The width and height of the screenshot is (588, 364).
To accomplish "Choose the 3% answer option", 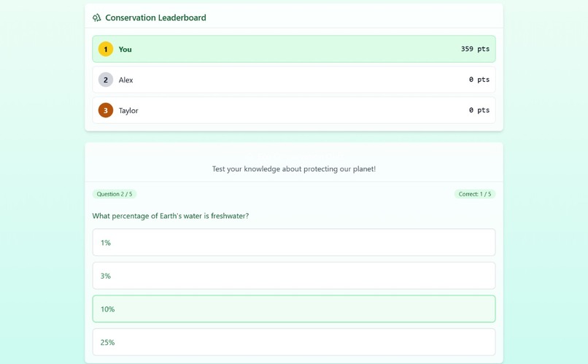I will pyautogui.click(x=294, y=276).
